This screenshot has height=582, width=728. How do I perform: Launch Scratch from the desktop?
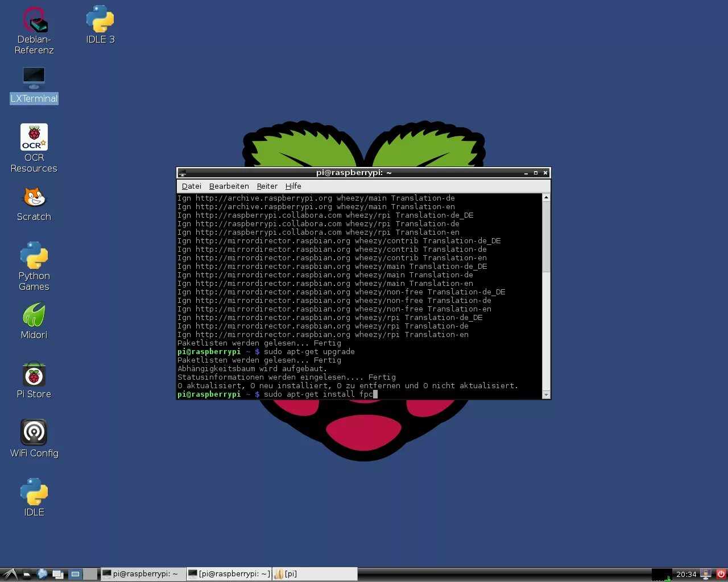(x=34, y=205)
